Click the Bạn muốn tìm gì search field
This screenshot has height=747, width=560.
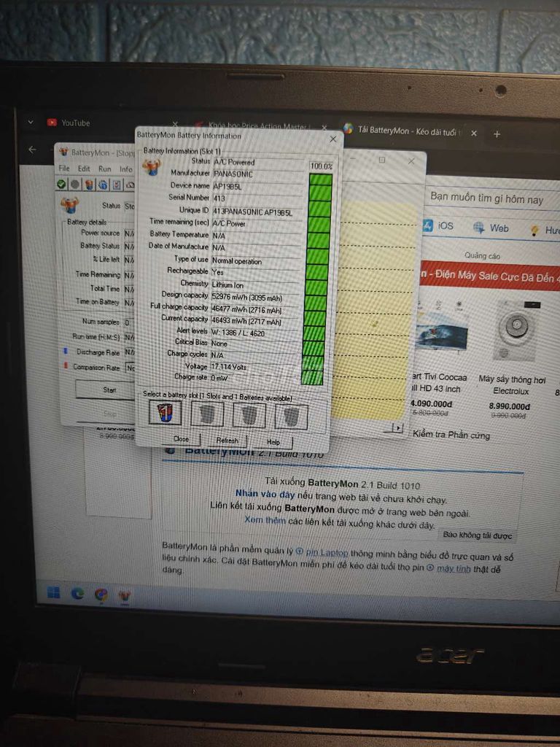coord(493,198)
